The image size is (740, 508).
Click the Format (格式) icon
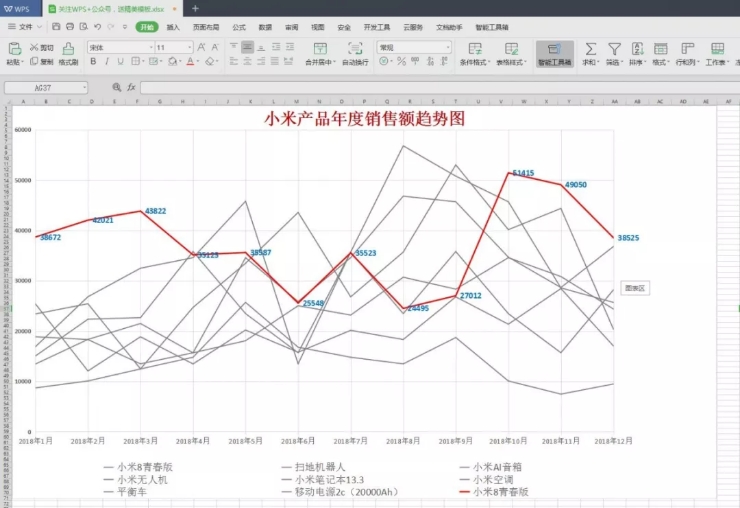point(660,49)
